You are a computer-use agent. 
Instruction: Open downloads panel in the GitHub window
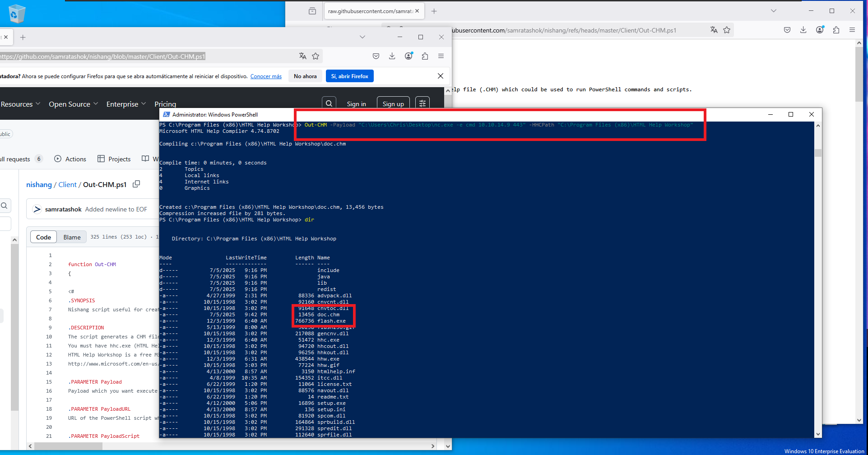[392, 56]
